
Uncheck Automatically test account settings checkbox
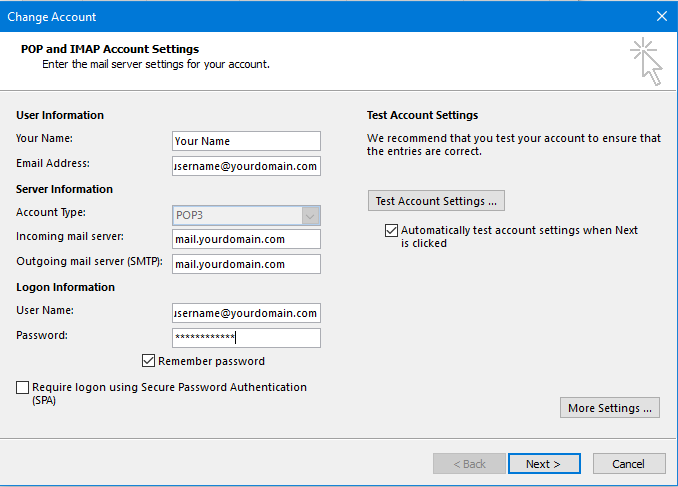[391, 230]
